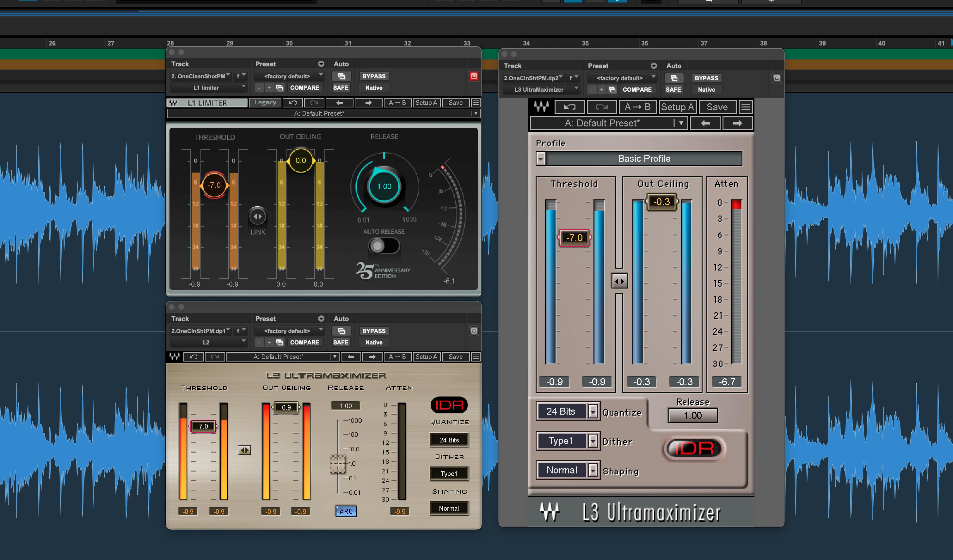Click the Threshold value box showing -7.0 in L3
The height and width of the screenshot is (560, 953).
coord(574,237)
